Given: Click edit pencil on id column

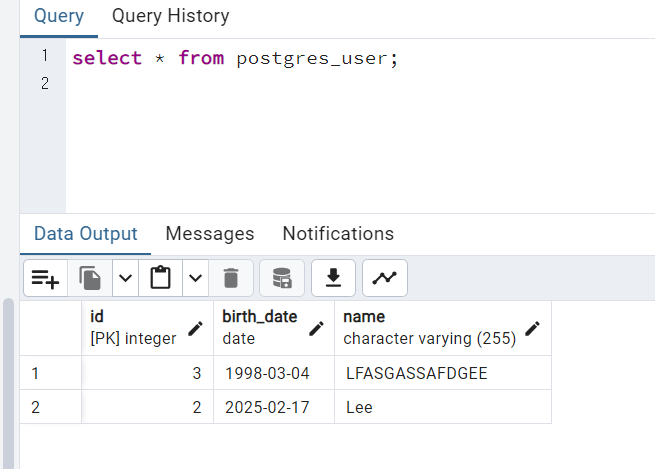Looking at the screenshot, I should (x=196, y=328).
